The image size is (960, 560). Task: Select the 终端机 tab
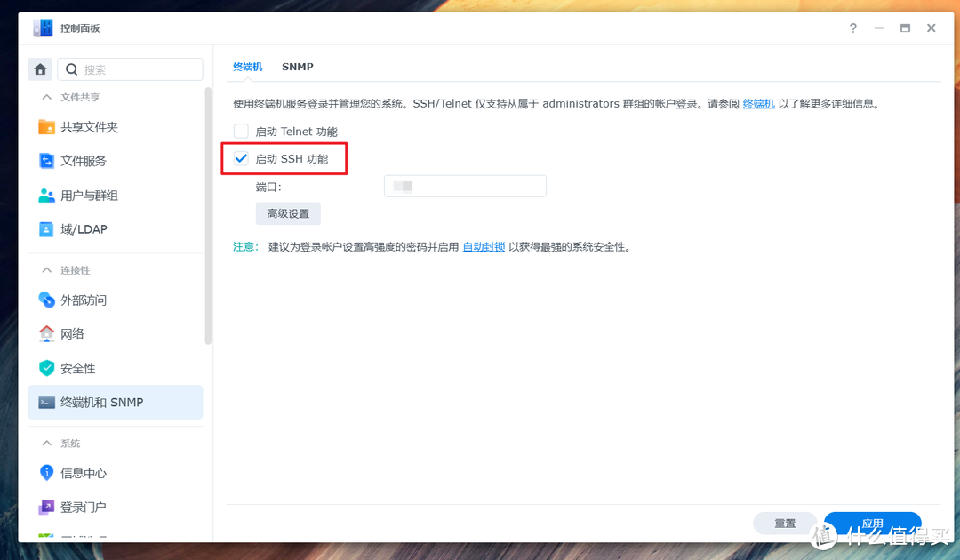247,67
